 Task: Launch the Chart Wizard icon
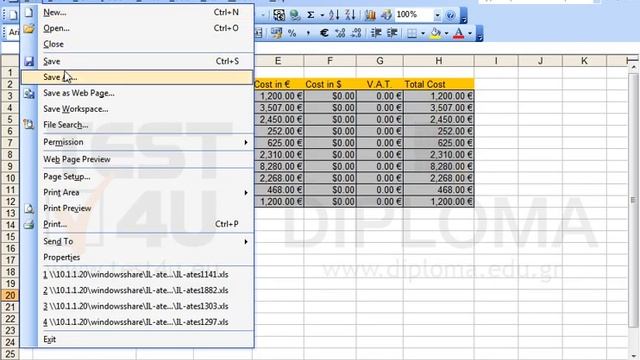pyautogui.click(x=370, y=15)
